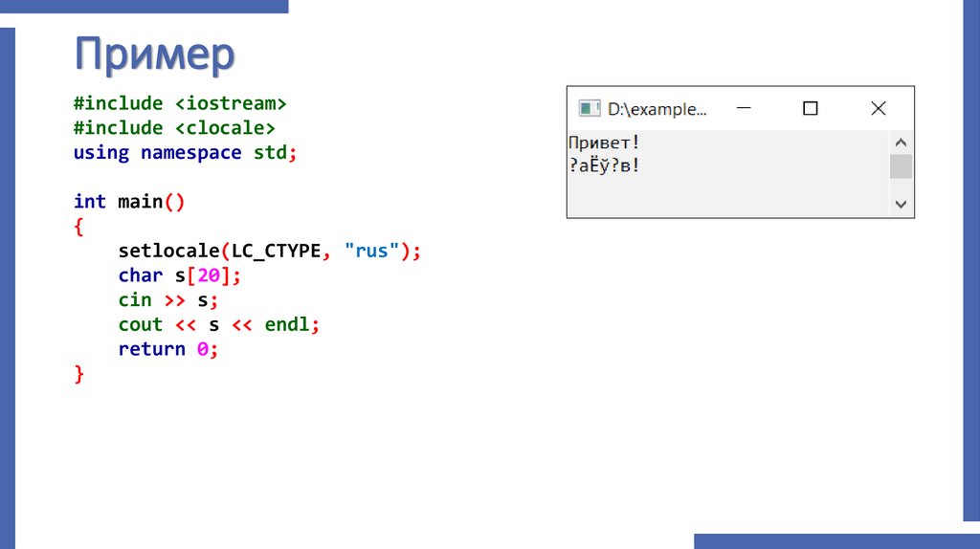Click the closing red brace of main
This screenshot has width=980, height=549.
tap(78, 374)
